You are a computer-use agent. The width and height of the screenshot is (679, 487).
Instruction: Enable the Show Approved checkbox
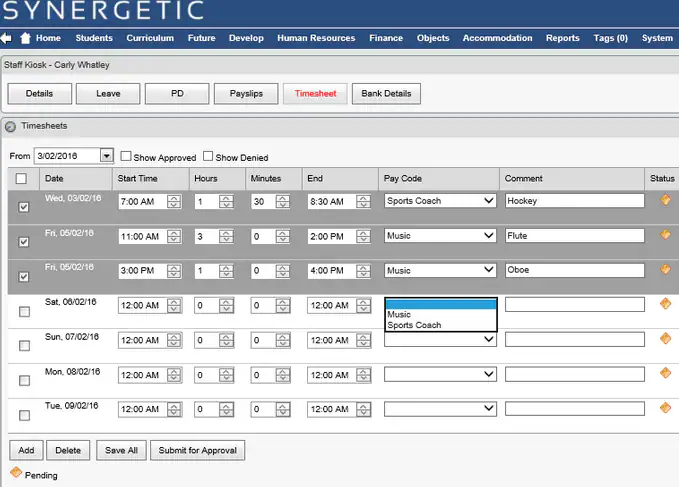pos(126,157)
